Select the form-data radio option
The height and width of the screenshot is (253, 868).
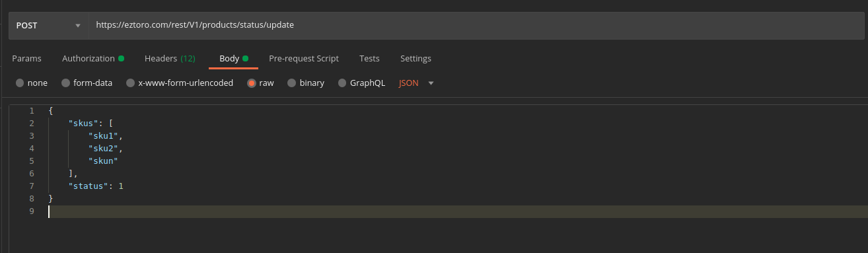click(x=65, y=83)
